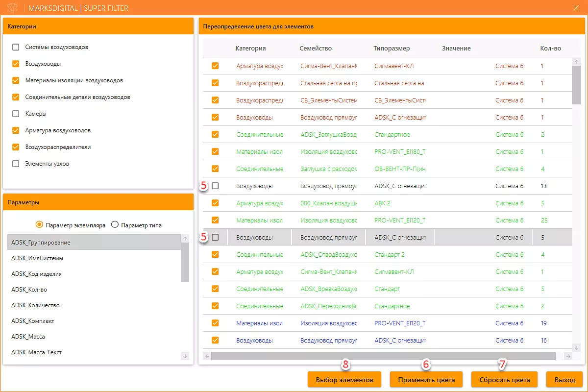The image size is (588, 392).
Task: Tick the highlighted Воздуховоды row checkbox with count 5
Action: pos(215,237)
